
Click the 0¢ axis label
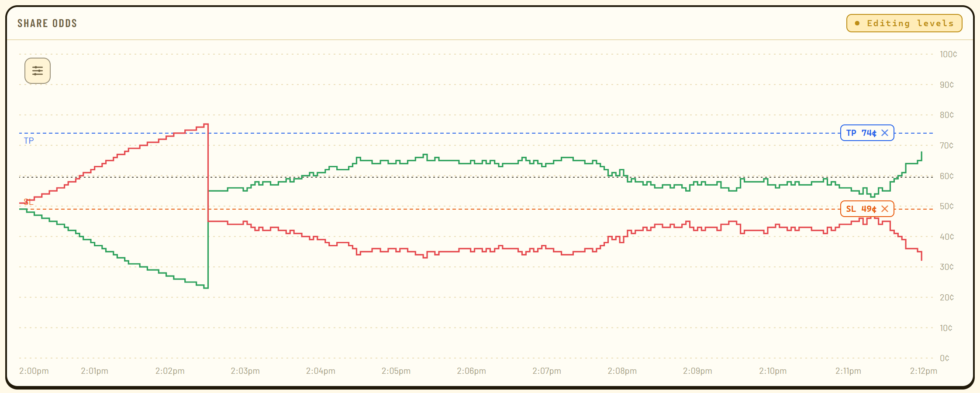[x=945, y=358]
